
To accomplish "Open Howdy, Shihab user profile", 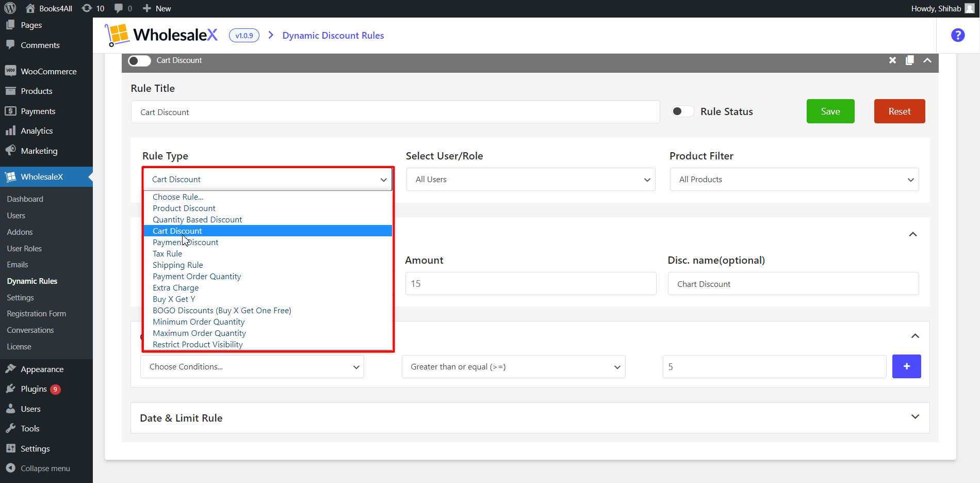I will point(942,8).
